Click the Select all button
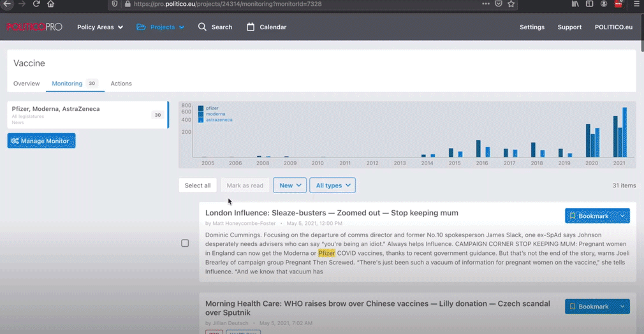The height and width of the screenshot is (334, 644). (198, 185)
